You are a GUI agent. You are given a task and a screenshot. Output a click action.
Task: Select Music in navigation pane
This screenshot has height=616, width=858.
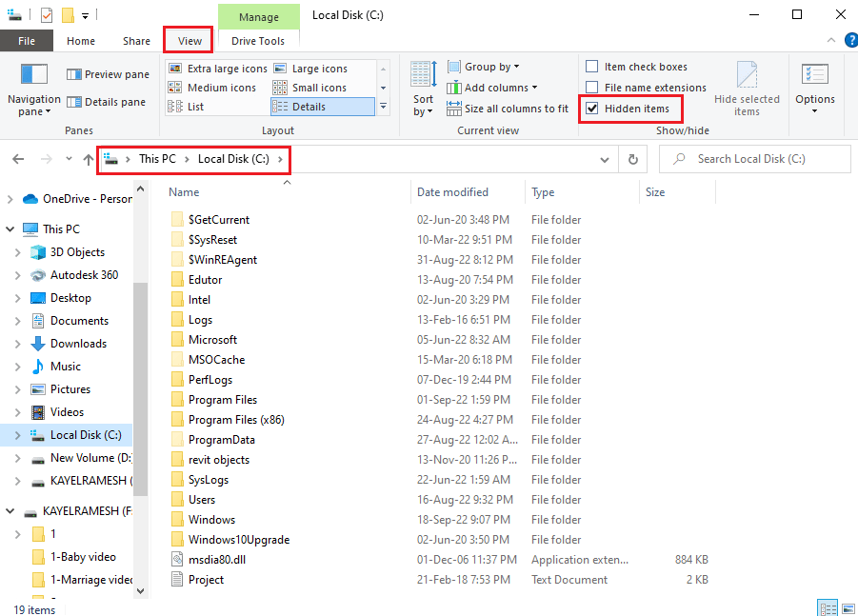65,367
